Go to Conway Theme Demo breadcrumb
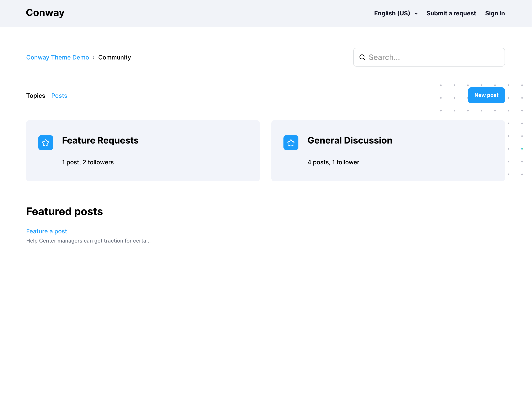The image size is (532, 416). pyautogui.click(x=58, y=57)
